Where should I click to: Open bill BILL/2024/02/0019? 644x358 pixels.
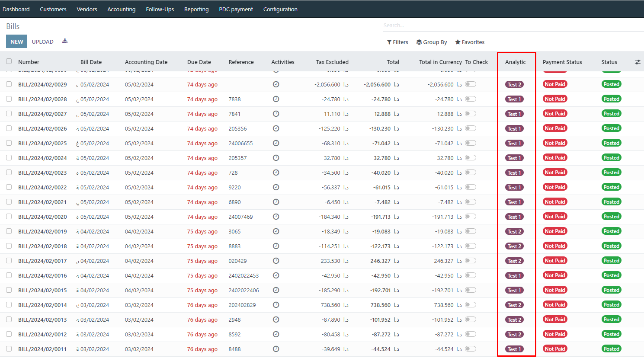42,231
